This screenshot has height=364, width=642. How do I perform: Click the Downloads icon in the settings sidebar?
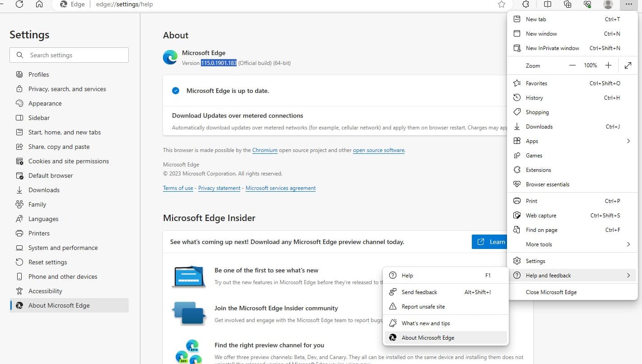pos(19,190)
